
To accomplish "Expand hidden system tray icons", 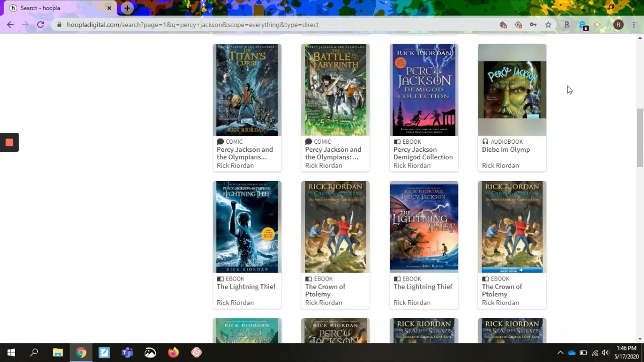I will click(x=560, y=352).
